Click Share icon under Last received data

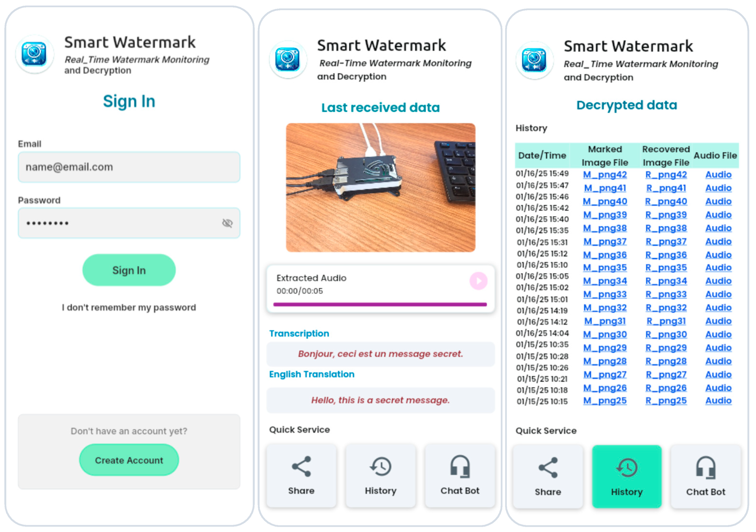(301, 475)
